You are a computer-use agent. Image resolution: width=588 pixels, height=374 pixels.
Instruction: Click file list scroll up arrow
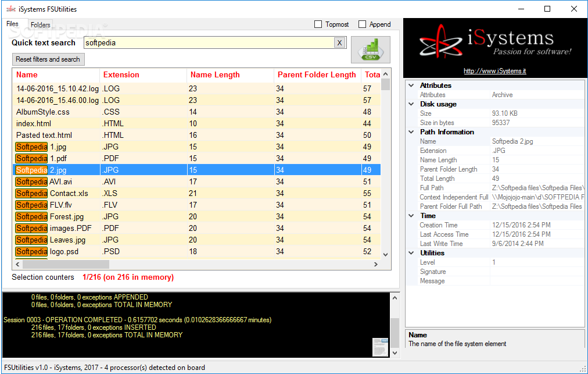[x=385, y=74]
